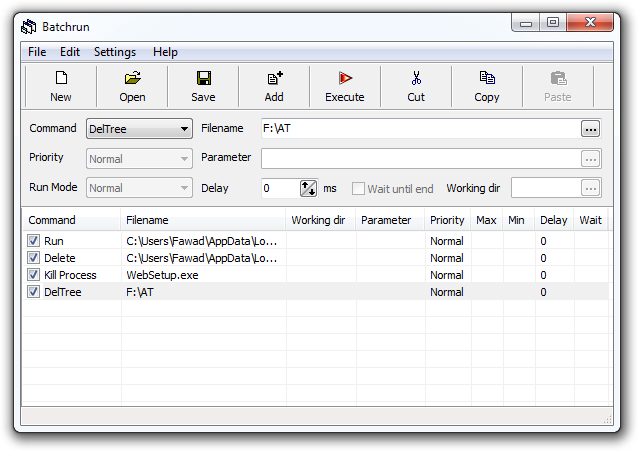Click the empty Parameter input field

421,159
